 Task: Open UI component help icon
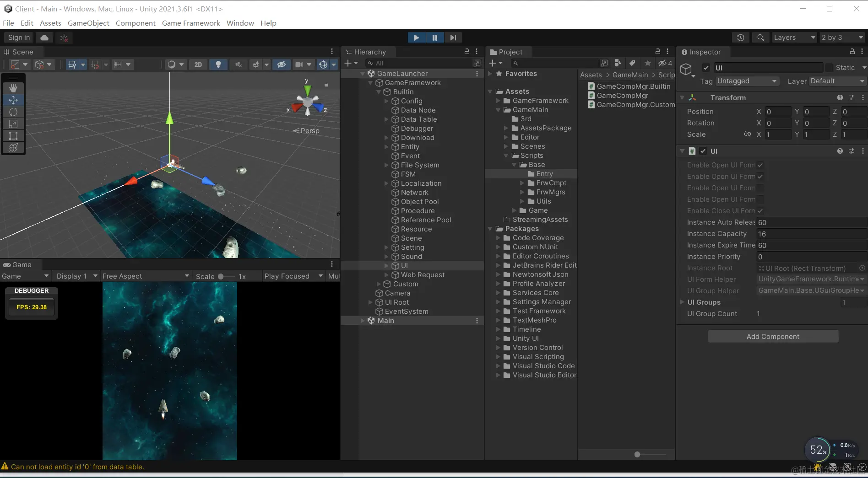tap(840, 151)
